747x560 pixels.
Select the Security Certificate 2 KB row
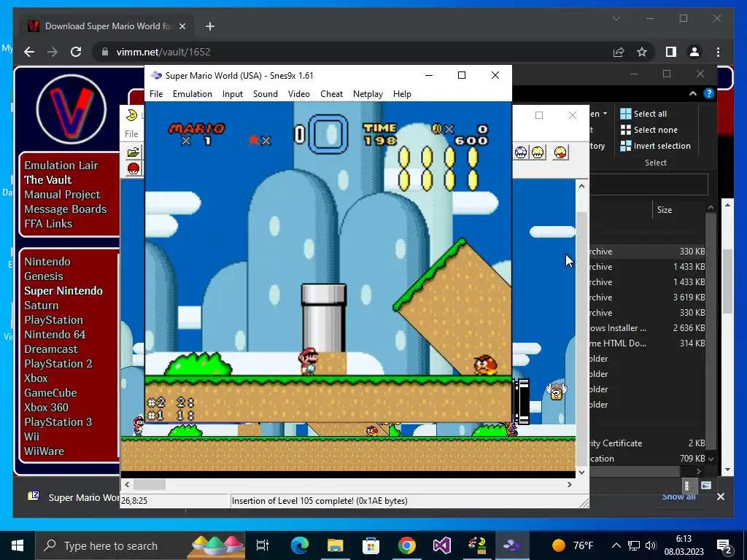pos(648,443)
